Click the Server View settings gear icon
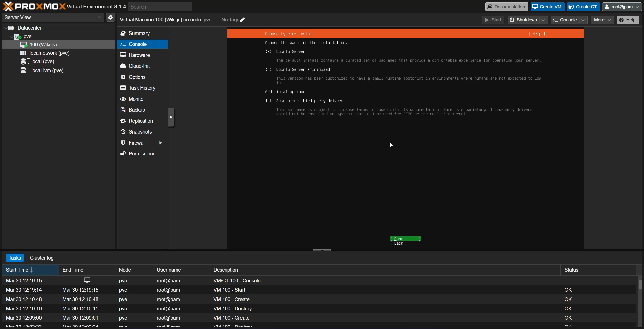644x329 pixels. coord(110,17)
